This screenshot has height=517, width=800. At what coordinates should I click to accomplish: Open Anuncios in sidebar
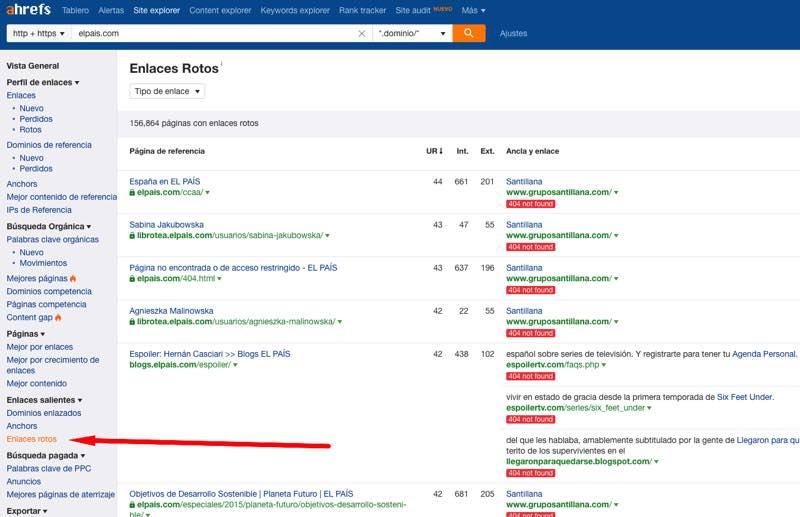click(23, 481)
